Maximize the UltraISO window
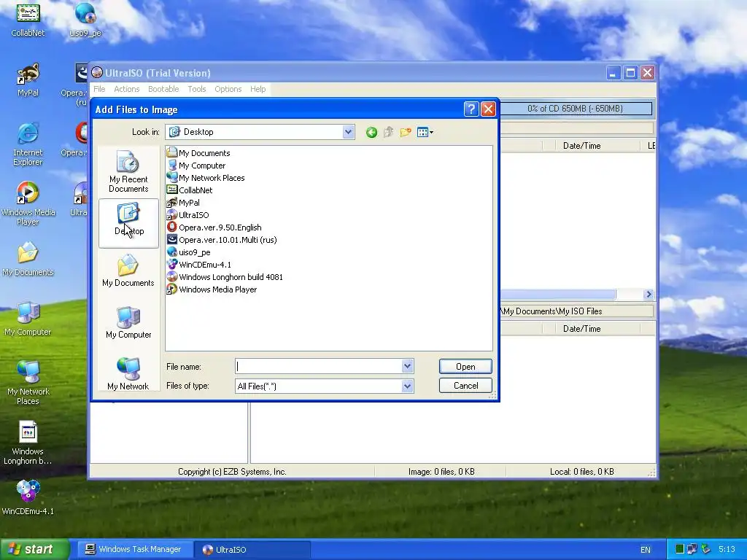The height and width of the screenshot is (560, 747). (x=630, y=73)
